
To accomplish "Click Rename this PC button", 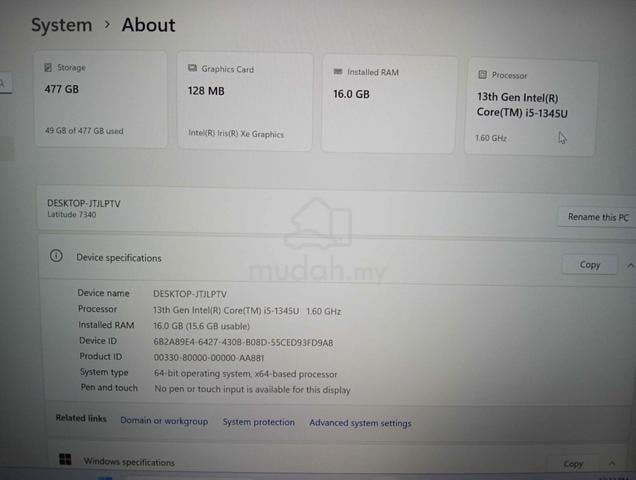I will pos(597,217).
